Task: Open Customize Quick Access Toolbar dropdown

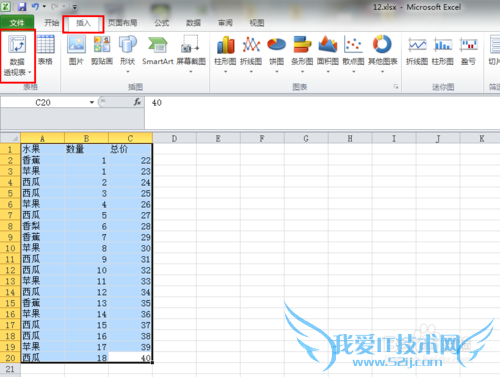Action: (x=75, y=7)
